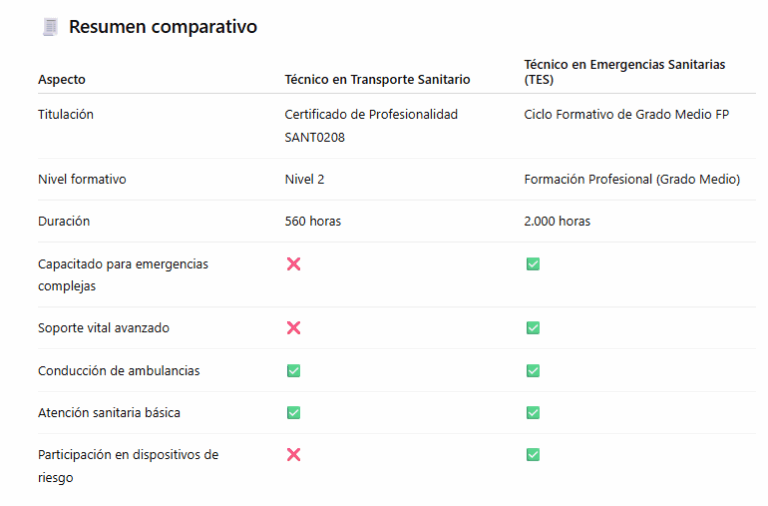
Task: Click red cross in Soporte vital avanzado row
Action: point(293,328)
